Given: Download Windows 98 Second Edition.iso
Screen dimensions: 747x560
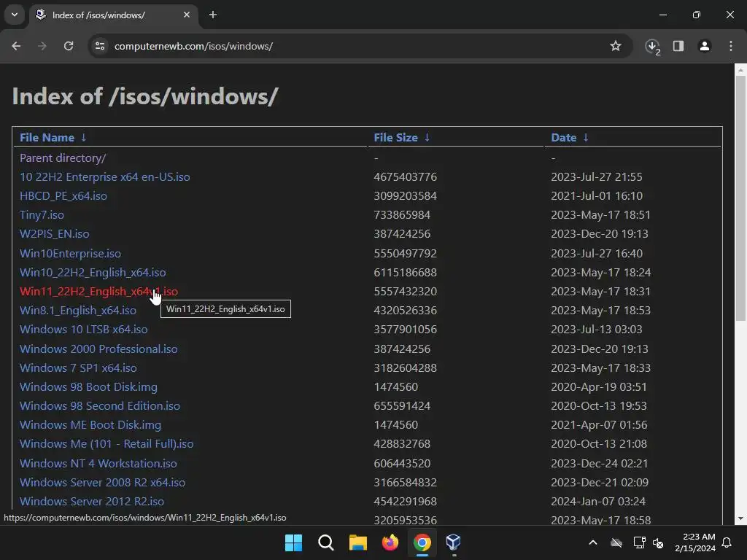Looking at the screenshot, I should point(100,406).
